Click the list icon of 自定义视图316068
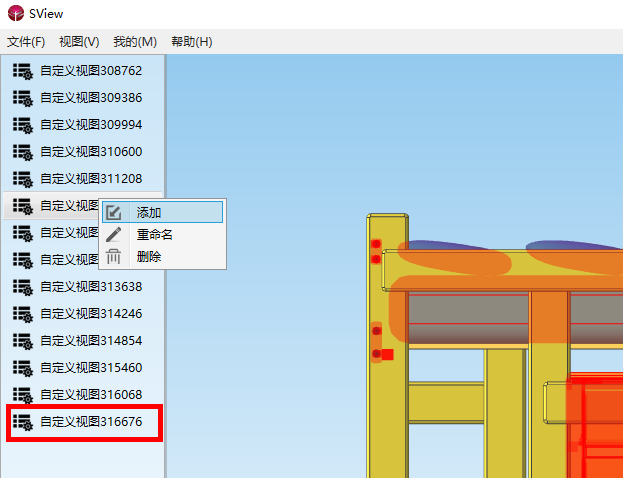Image resolution: width=623 pixels, height=478 pixels. [23, 395]
